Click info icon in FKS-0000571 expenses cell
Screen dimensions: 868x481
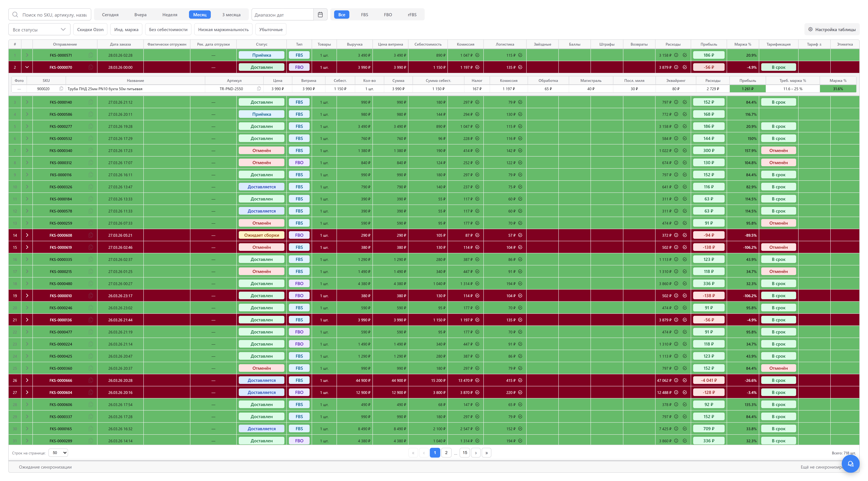point(676,55)
